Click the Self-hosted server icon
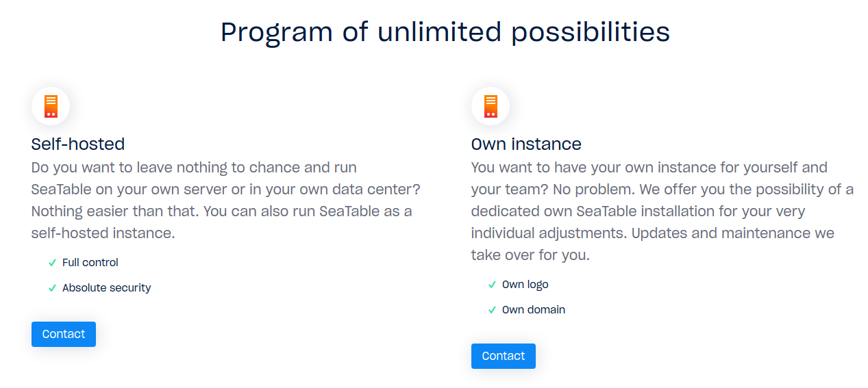868x388 pixels. (51, 106)
